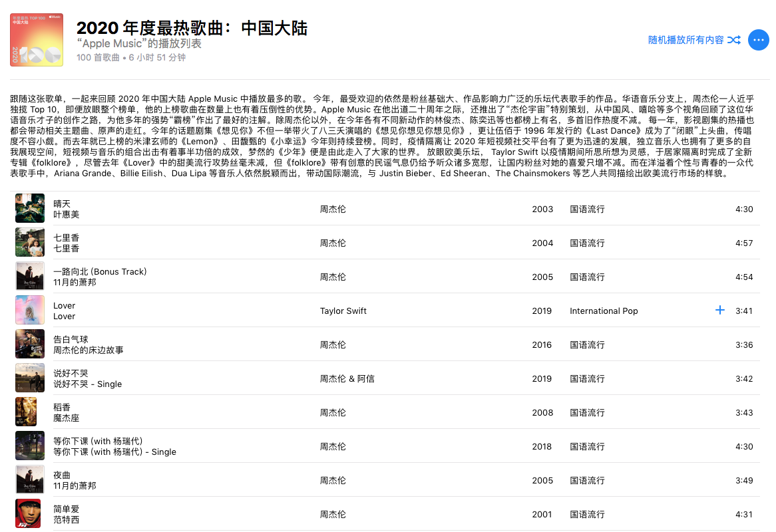Click 100 首歌曲 • 6 小时 51 分钟 info
The height and width of the screenshot is (532, 776).
(x=131, y=57)
